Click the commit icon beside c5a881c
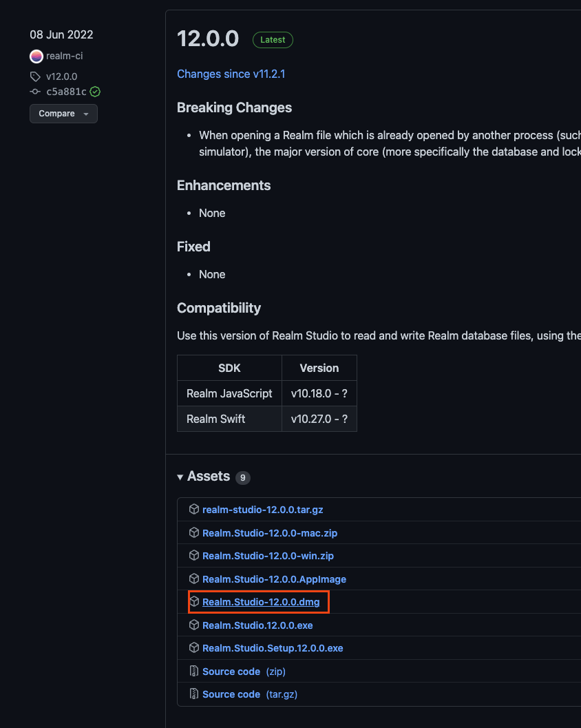The width and height of the screenshot is (581, 728). click(35, 92)
